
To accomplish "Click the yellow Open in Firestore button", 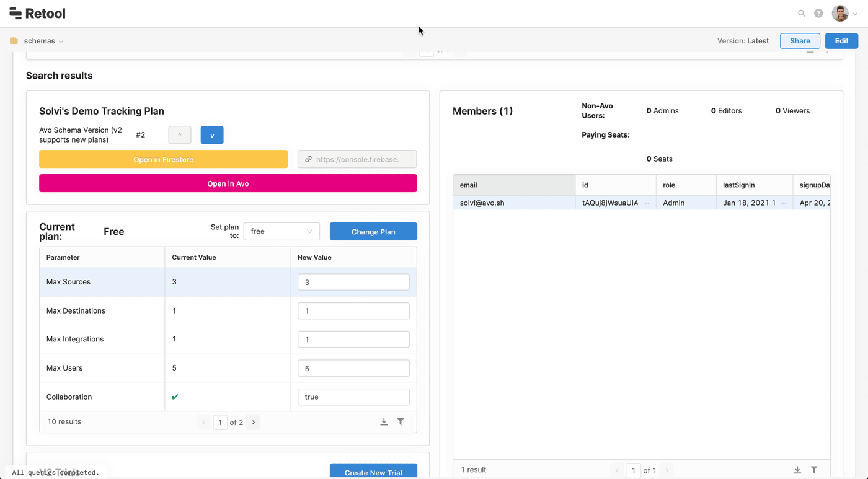I will 163,159.
